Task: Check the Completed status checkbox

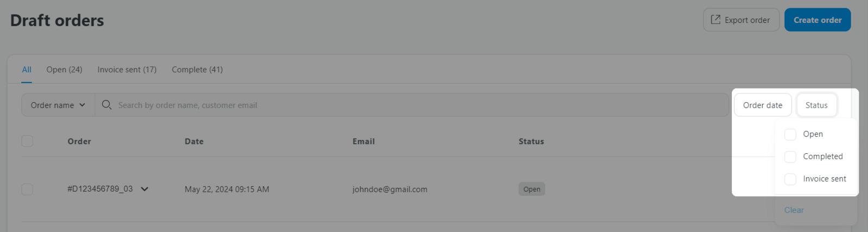Action: pyautogui.click(x=790, y=156)
